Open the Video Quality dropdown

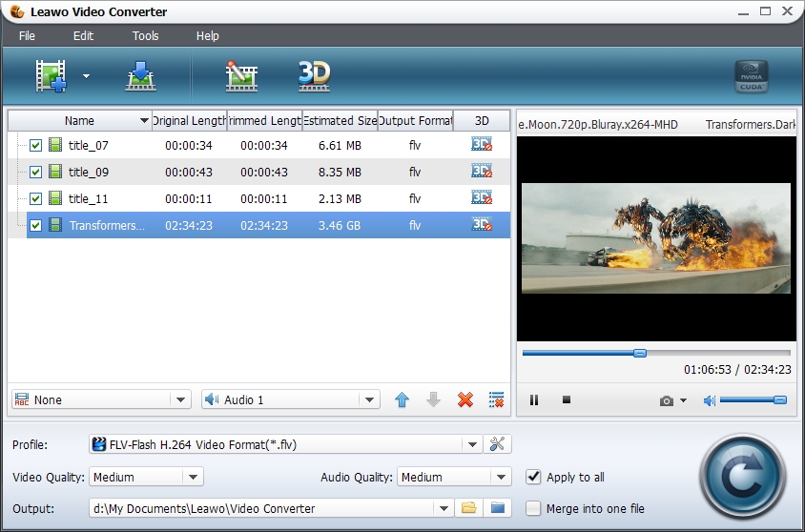146,477
